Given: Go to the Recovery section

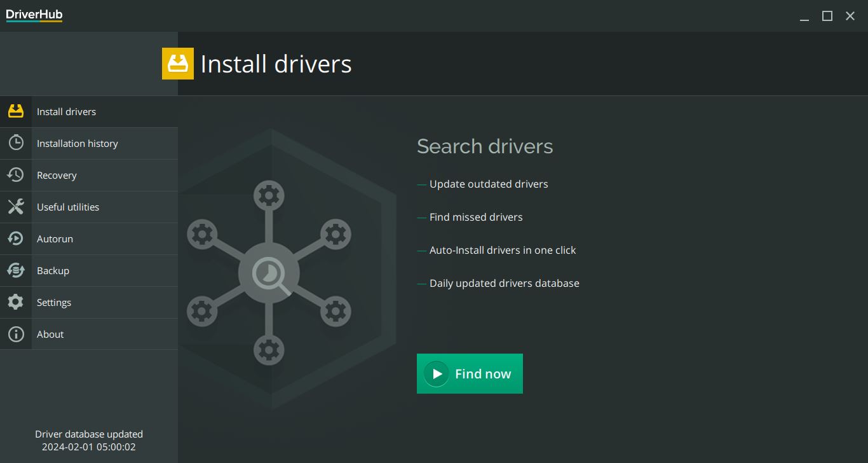Looking at the screenshot, I should 89,175.
